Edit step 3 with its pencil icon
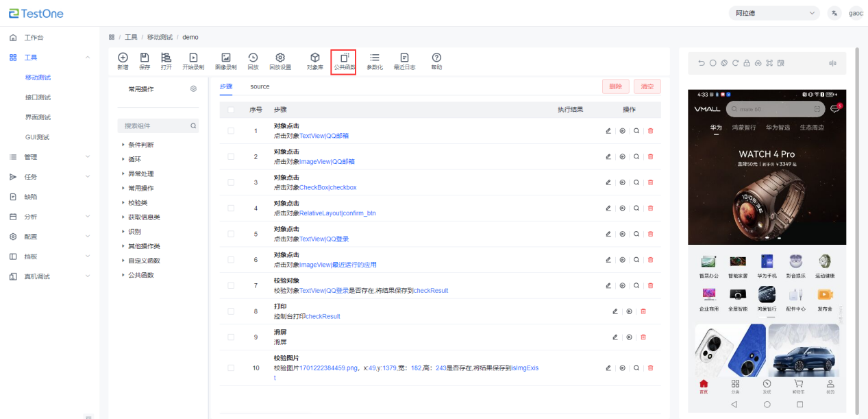Image resolution: width=868 pixels, height=419 pixels. (x=608, y=182)
